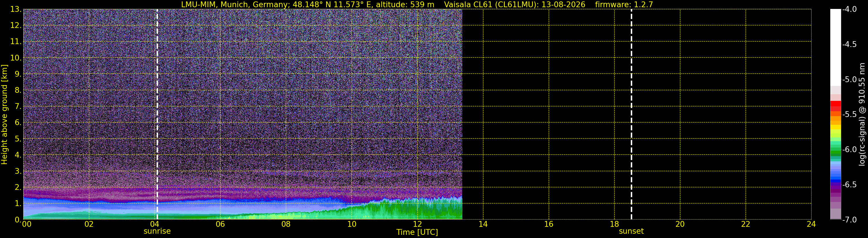Image resolution: width=868 pixels, height=238 pixels.
Task: Click the yellow band of the colorbar
Action: pyautogui.click(x=836, y=127)
